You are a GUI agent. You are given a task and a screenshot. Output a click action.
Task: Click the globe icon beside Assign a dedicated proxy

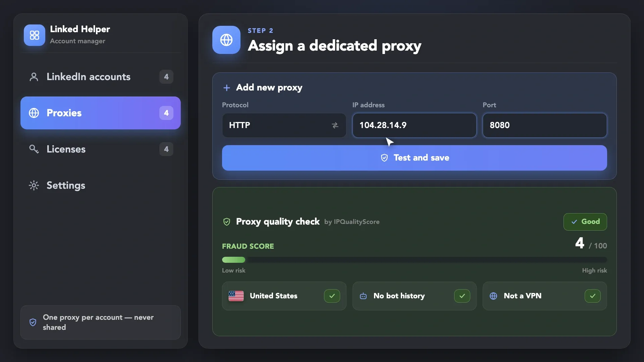(226, 40)
